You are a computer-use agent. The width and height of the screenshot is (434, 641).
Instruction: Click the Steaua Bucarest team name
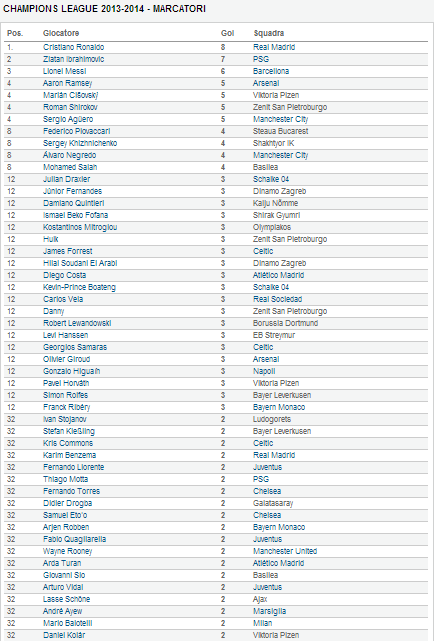[280, 131]
